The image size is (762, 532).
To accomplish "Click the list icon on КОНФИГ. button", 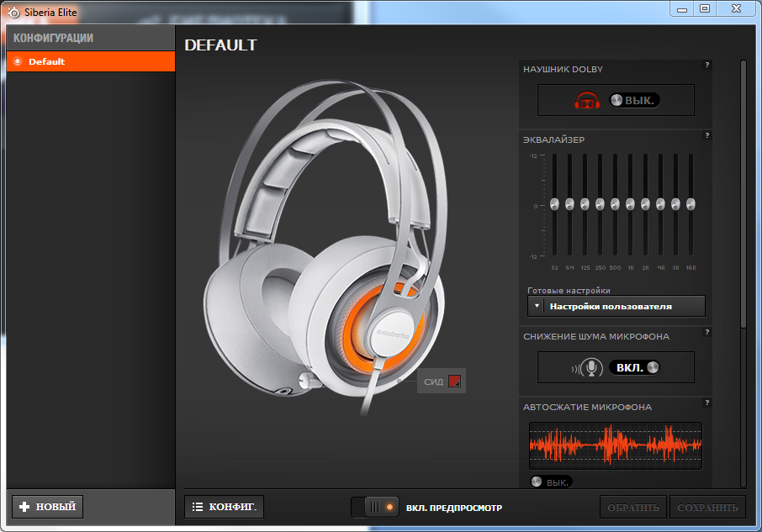I will coord(198,507).
